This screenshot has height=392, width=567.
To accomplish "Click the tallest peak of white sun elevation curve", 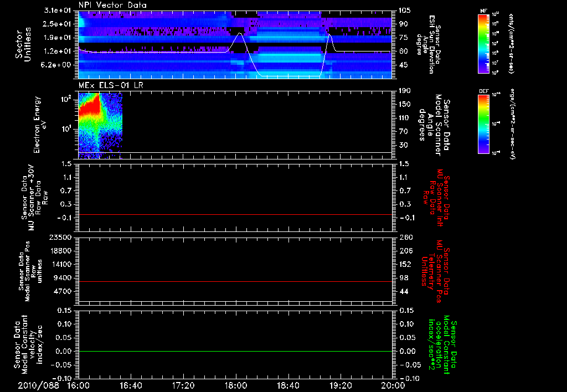I will 239,33.
